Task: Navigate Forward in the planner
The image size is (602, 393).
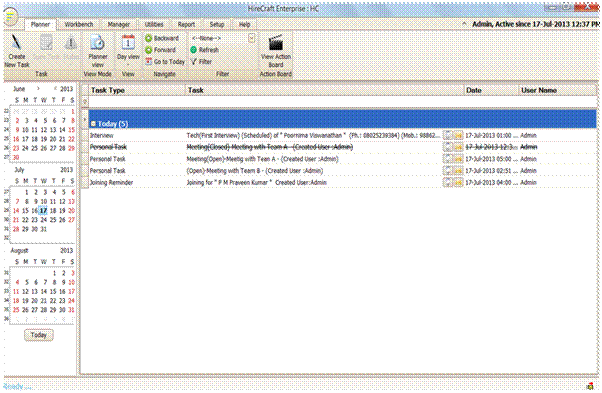Action: coord(160,50)
